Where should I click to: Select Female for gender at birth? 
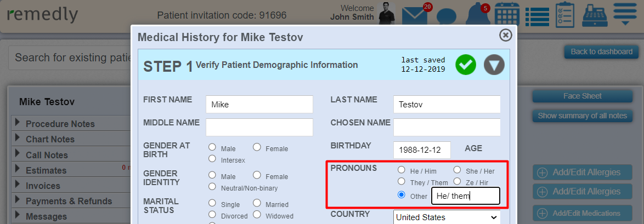click(257, 147)
